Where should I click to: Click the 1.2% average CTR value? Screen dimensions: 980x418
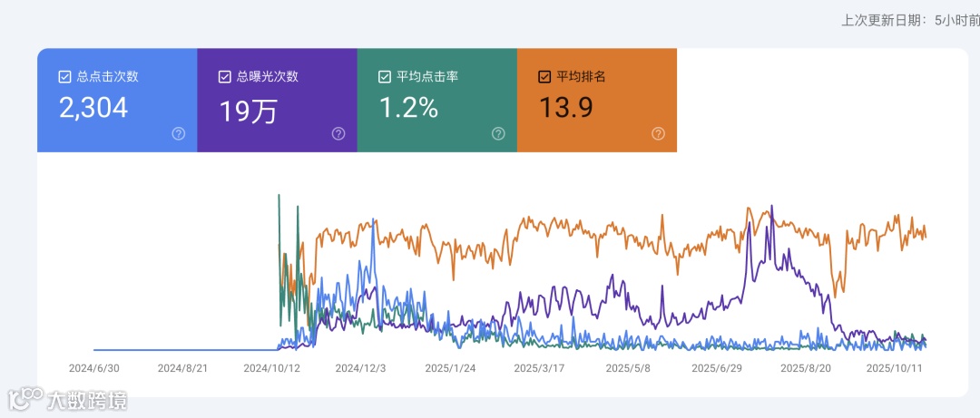click(x=408, y=108)
